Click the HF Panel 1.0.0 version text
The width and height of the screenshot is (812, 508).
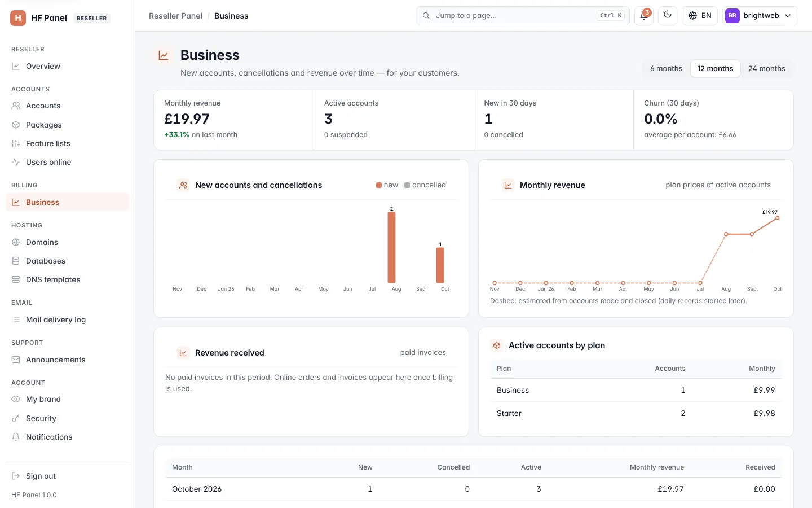[x=34, y=495]
